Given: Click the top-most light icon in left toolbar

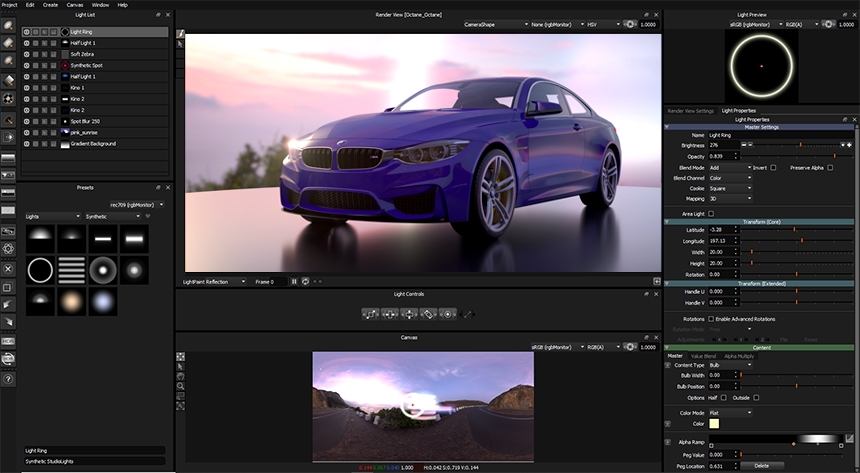Looking at the screenshot, I should point(8,25).
